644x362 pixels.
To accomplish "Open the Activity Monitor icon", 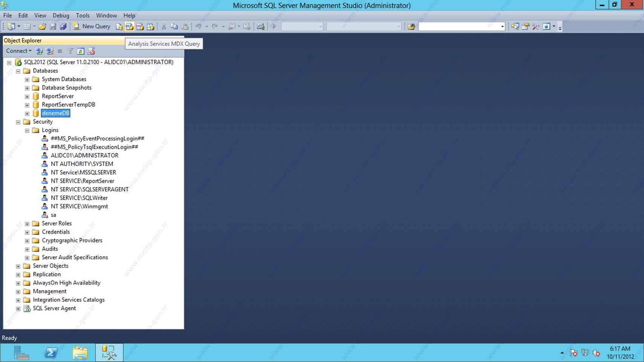I will [261, 26].
